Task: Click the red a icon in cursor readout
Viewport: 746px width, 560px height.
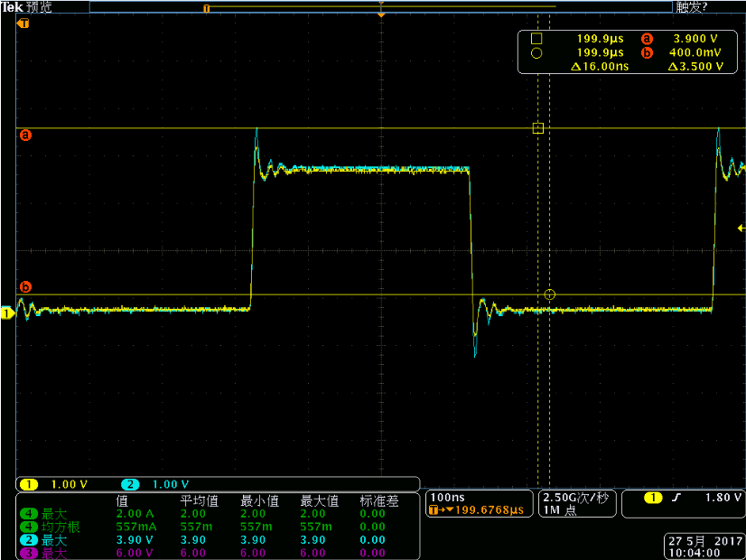Action: pyautogui.click(x=647, y=39)
